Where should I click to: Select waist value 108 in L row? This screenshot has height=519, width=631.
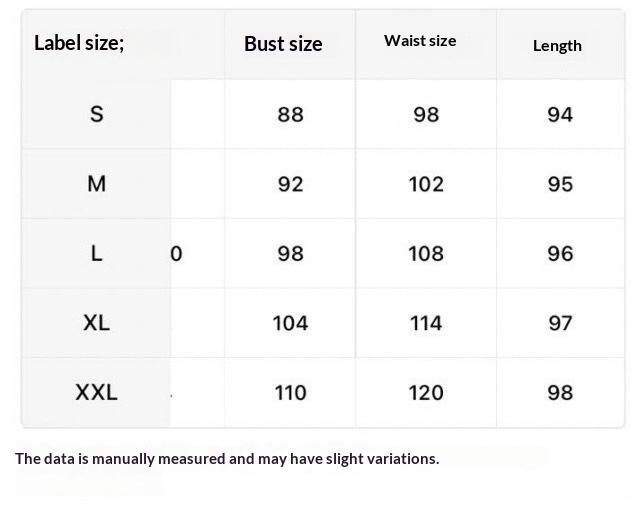tap(426, 253)
